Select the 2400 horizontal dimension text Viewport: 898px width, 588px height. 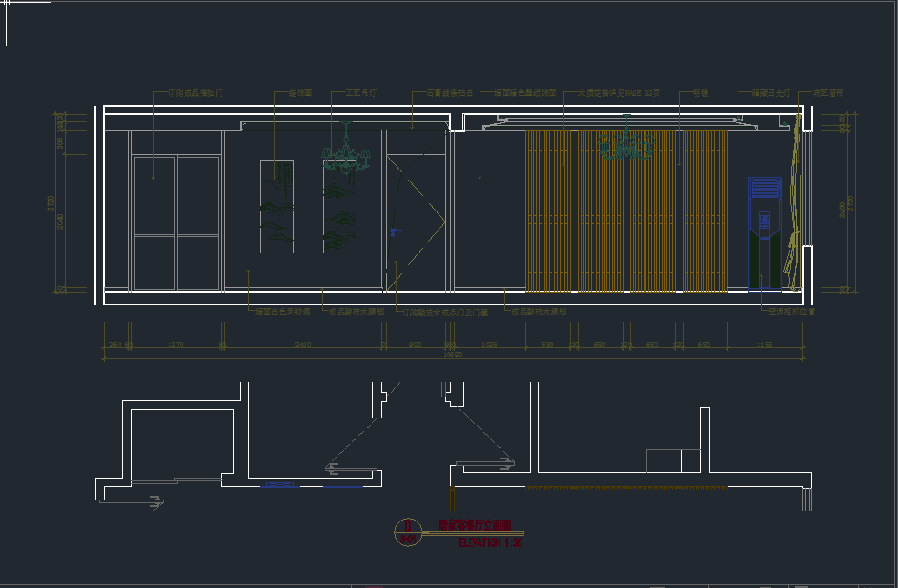click(303, 345)
